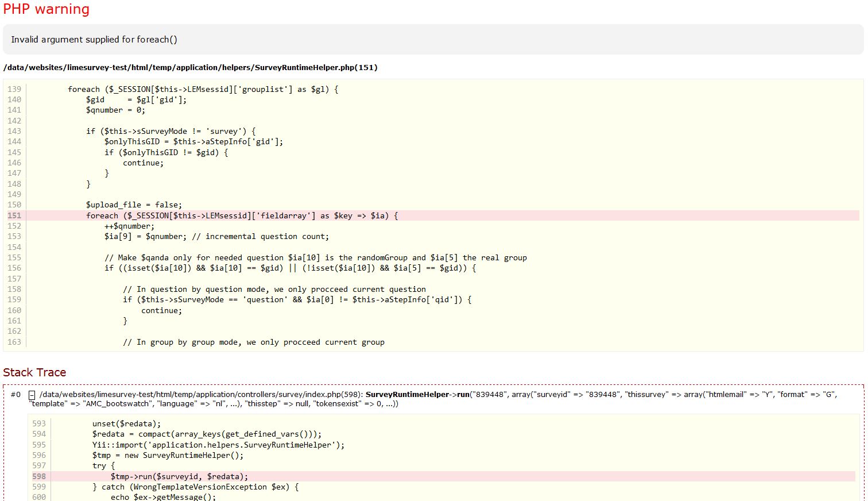Click the 'PHP warning' heading

click(x=46, y=10)
